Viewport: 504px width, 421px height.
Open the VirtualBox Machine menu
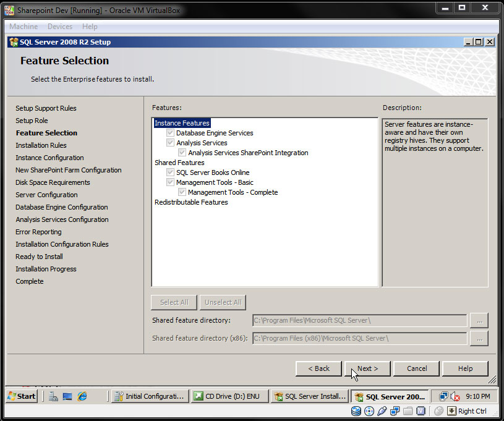(23, 27)
